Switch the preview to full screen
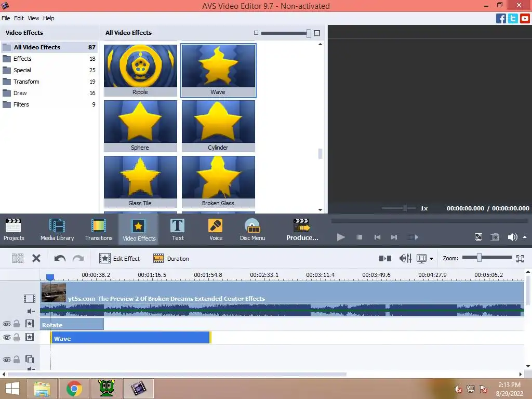 click(x=478, y=237)
